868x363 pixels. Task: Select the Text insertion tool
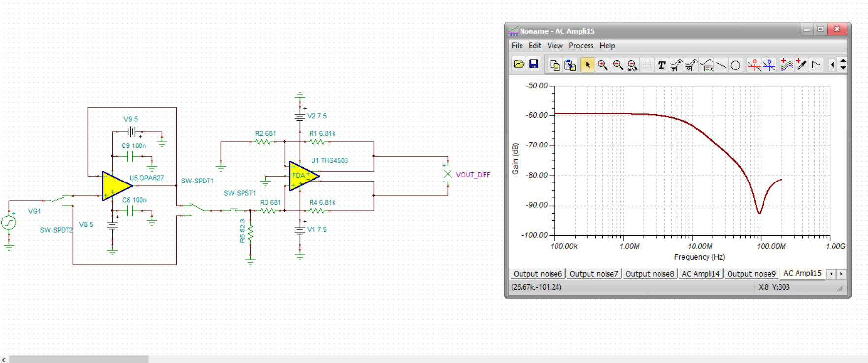point(661,65)
